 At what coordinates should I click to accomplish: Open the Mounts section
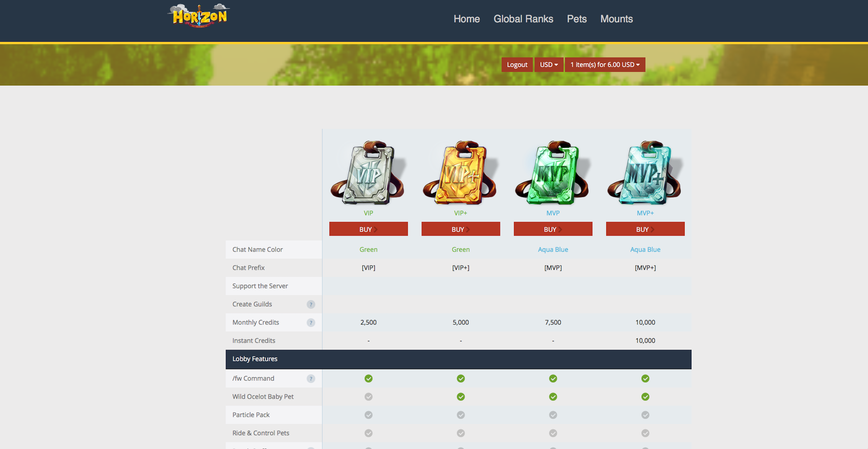pyautogui.click(x=616, y=19)
